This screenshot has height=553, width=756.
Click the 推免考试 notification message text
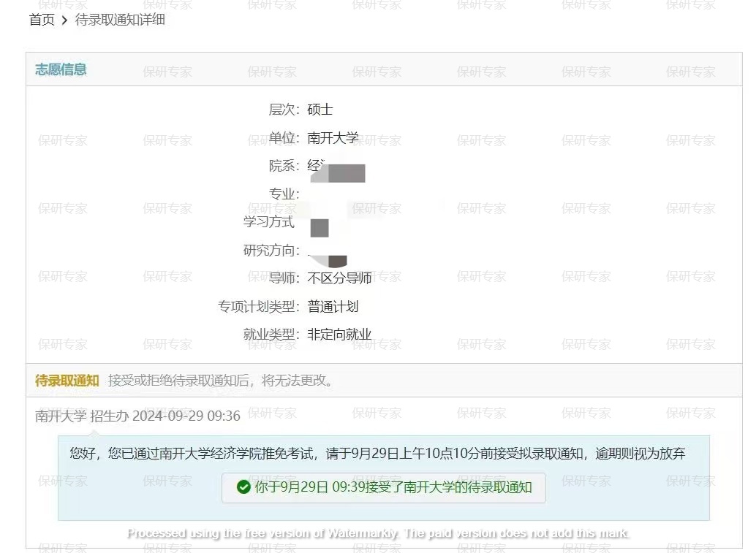coord(377,454)
